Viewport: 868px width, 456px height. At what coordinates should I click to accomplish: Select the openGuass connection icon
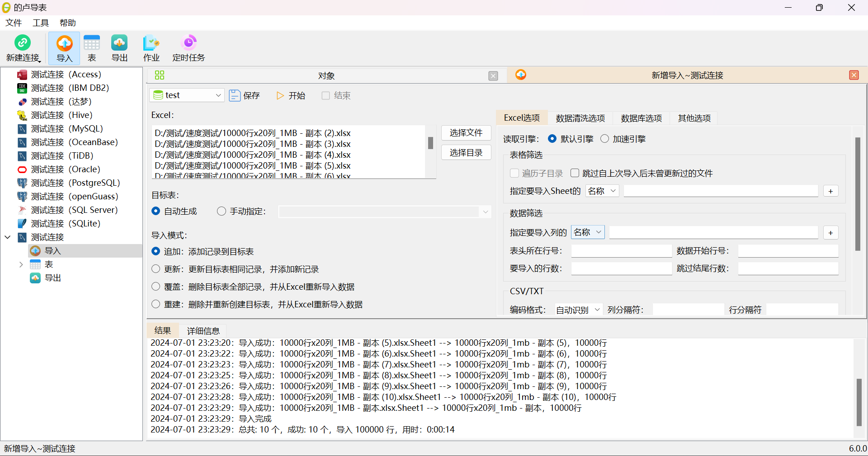22,197
